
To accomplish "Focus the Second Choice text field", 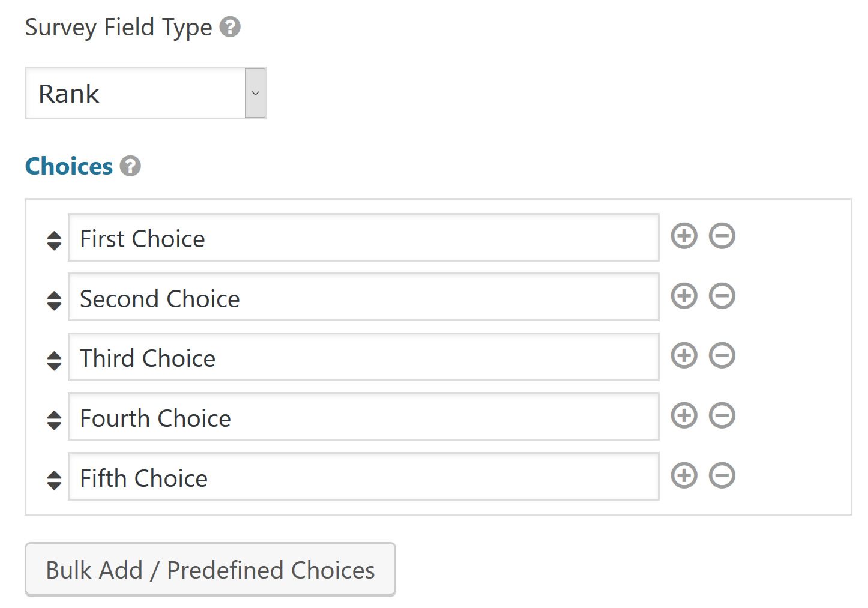I will pyautogui.click(x=363, y=298).
